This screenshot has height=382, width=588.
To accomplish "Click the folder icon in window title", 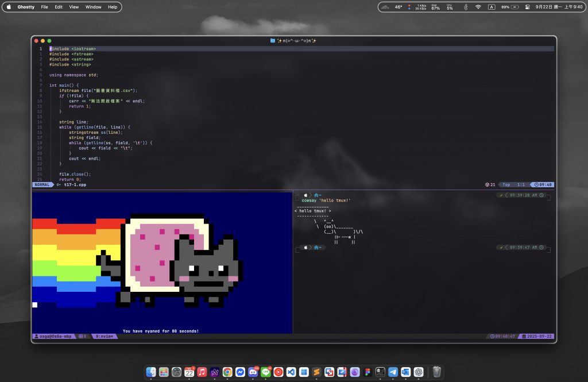I will (273, 41).
